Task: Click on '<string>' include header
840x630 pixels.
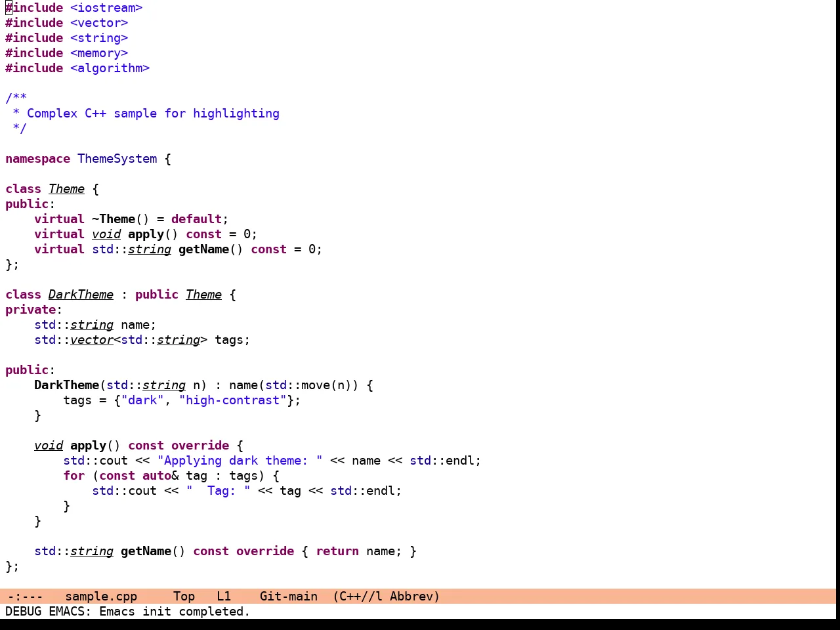Action: [x=99, y=38]
